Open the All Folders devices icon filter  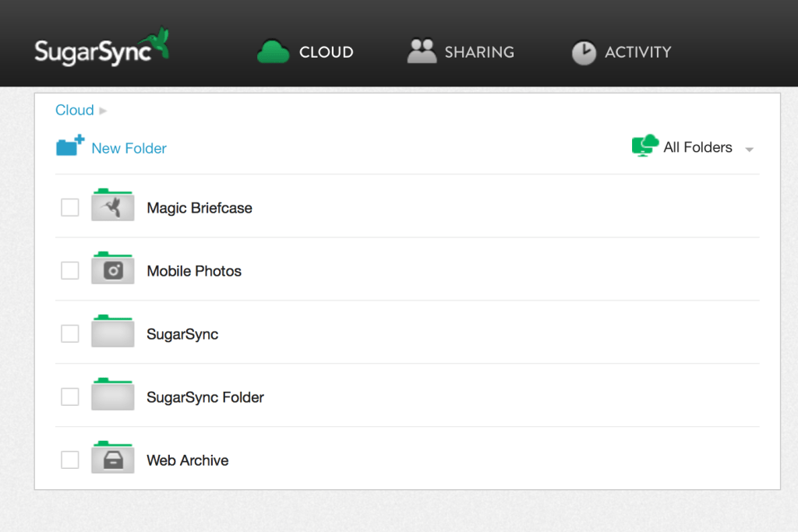[645, 146]
